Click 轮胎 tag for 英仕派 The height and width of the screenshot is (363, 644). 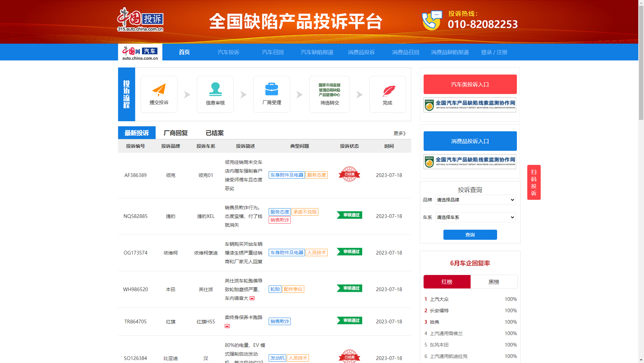275,289
